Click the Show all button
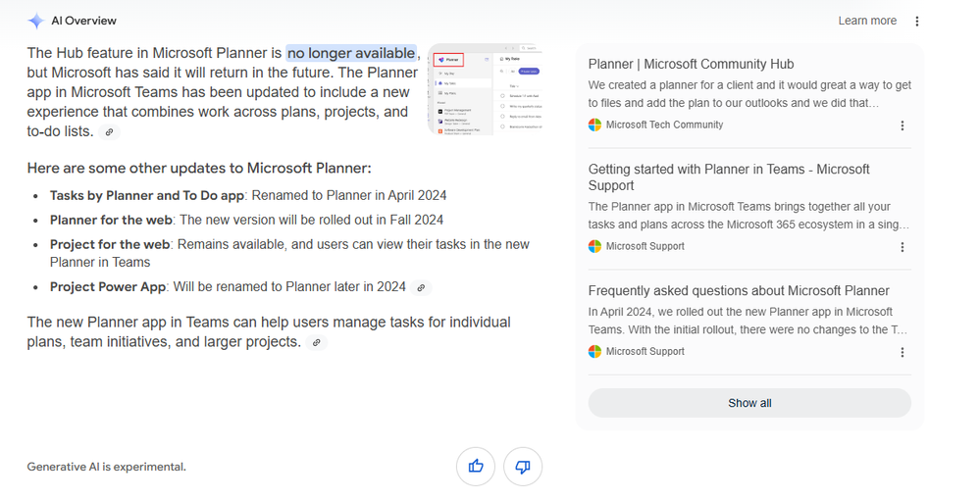Viewport: 980px width, 500px height. (749, 403)
